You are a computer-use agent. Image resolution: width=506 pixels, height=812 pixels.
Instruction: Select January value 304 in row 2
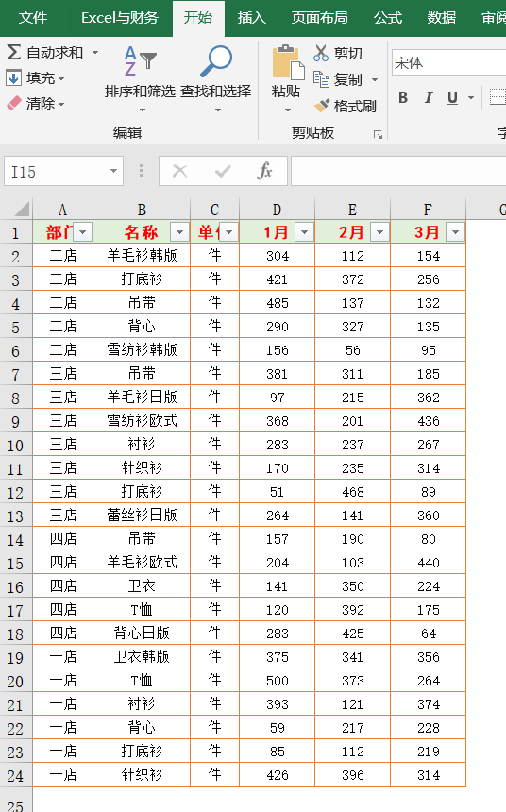278,255
